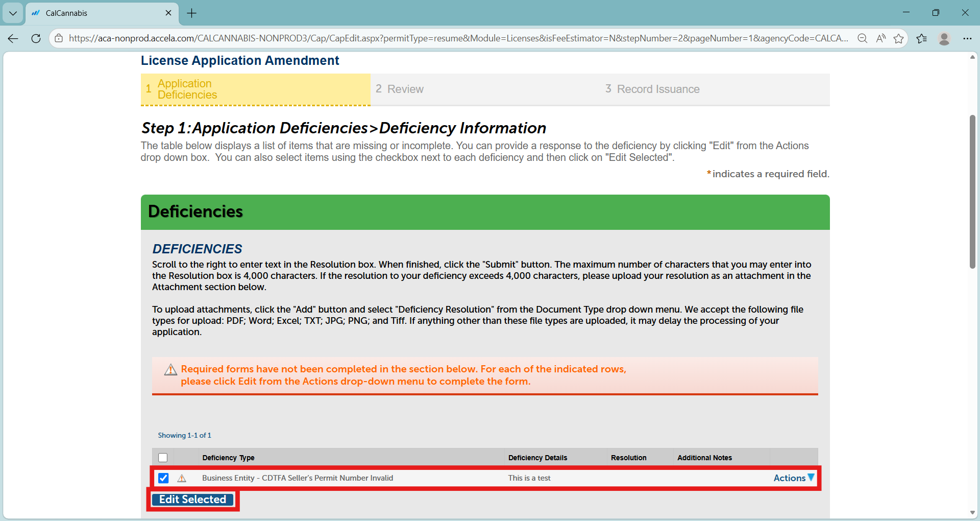Select the CalCannabis browser tab
Screen dimensions: 980x521
pyautogui.click(x=102, y=13)
